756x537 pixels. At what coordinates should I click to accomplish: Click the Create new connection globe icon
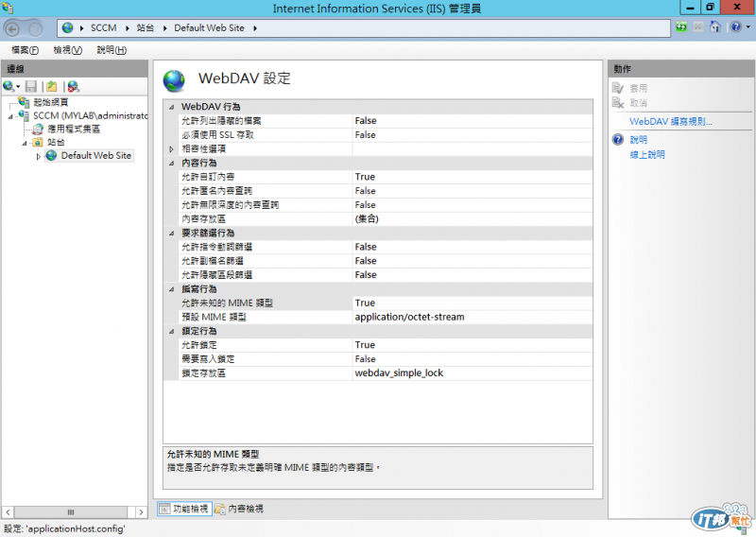pyautogui.click(x=9, y=86)
